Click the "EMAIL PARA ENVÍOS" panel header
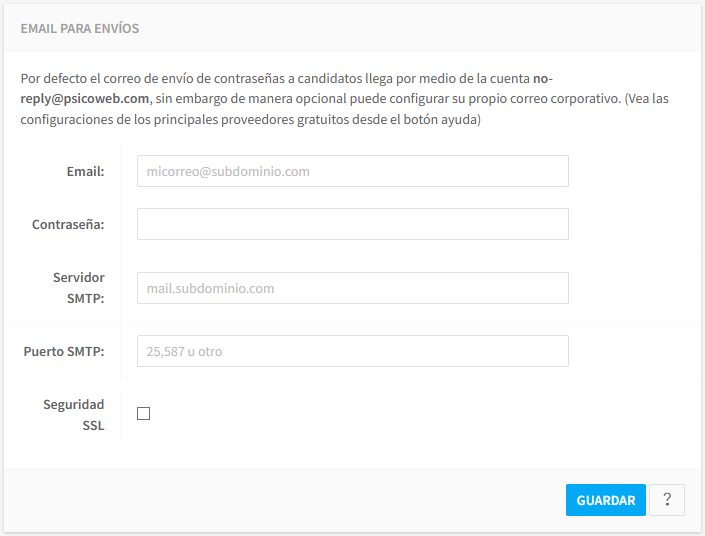Viewport: 705px width, 536px height. (x=80, y=29)
